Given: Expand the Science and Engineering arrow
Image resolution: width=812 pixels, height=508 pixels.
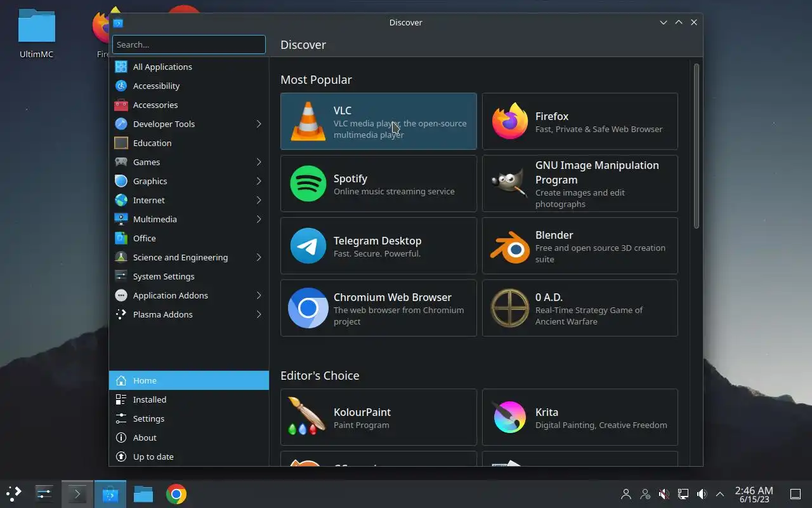Looking at the screenshot, I should (259, 257).
